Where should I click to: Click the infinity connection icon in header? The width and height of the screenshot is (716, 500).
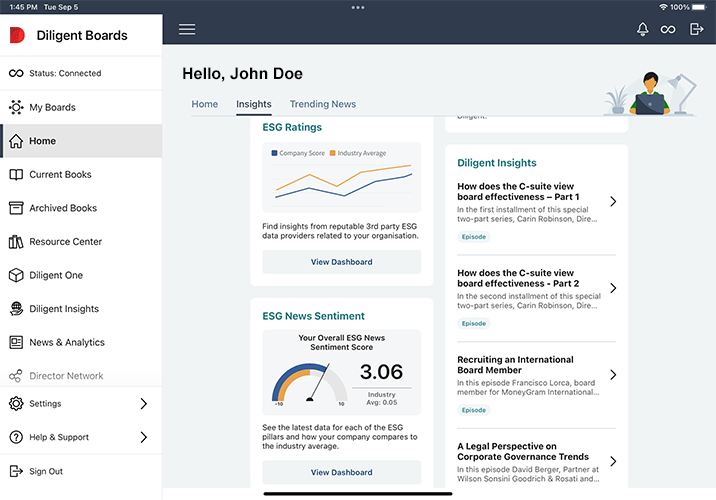(668, 29)
